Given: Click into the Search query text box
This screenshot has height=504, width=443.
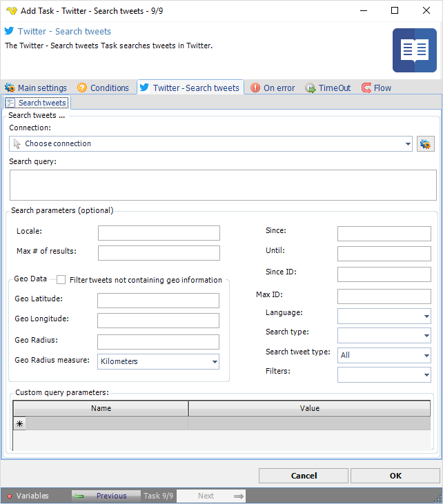Looking at the screenshot, I should point(222,185).
